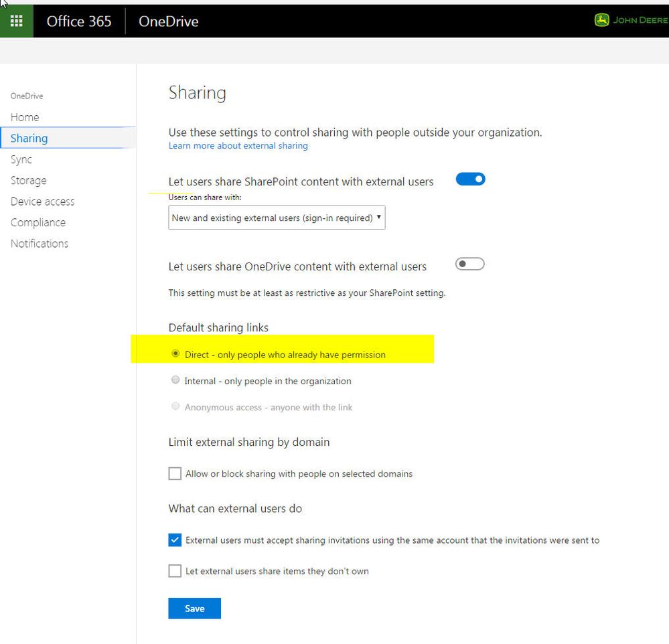The width and height of the screenshot is (669, 644).
Task: Click the John Deere logo
Action: [x=631, y=20]
